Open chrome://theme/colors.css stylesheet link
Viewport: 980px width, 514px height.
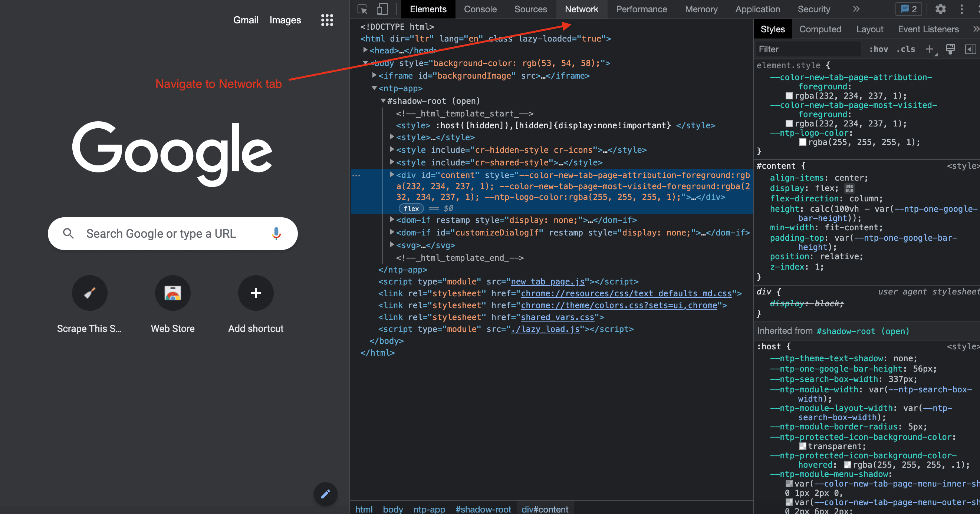tap(619, 305)
